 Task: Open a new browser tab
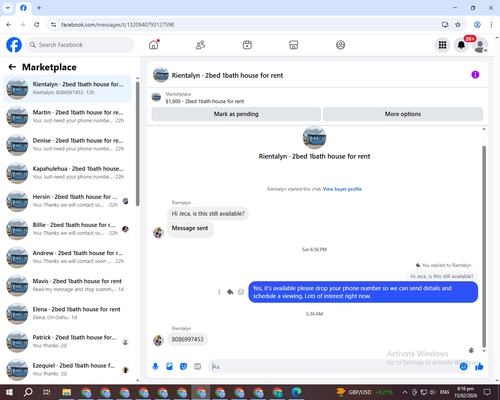(39, 8)
